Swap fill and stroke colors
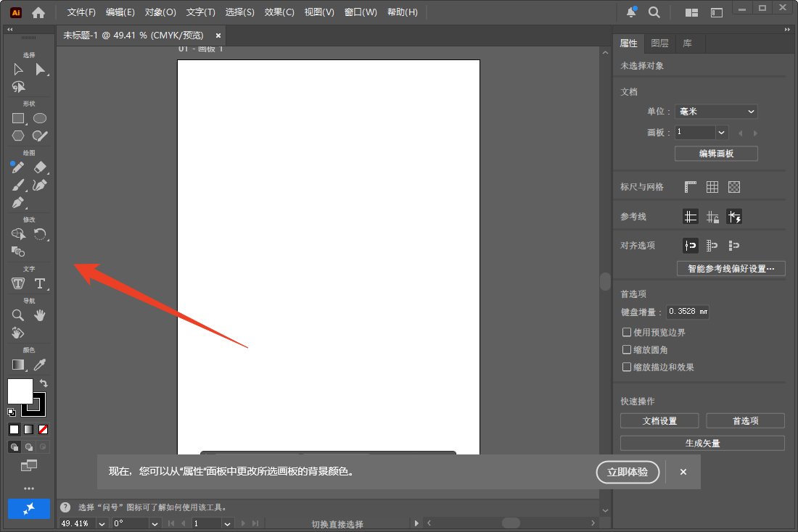The width and height of the screenshot is (798, 532). click(44, 383)
